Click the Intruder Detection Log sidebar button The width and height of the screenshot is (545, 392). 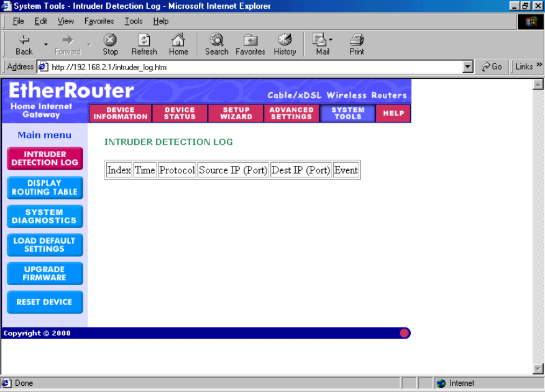click(45, 158)
